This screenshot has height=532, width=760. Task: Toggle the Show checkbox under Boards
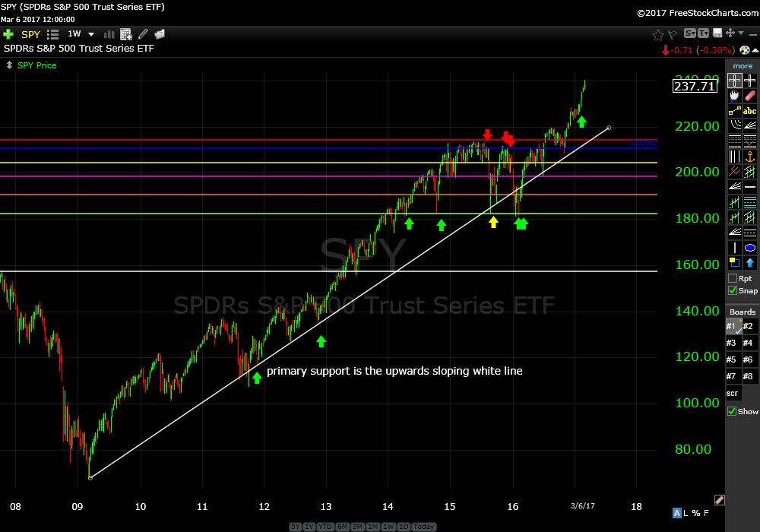[x=733, y=411]
